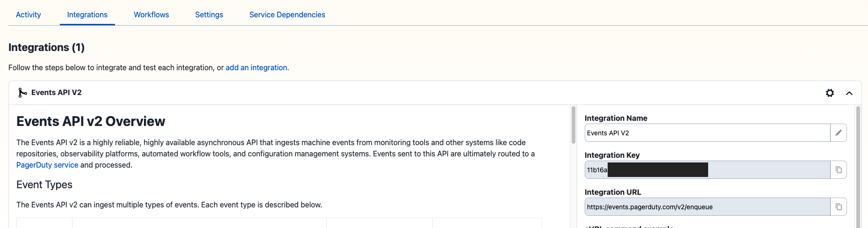The height and width of the screenshot is (228, 868).
Task: Click the pencil icon to edit Integration Name
Action: coord(839,133)
